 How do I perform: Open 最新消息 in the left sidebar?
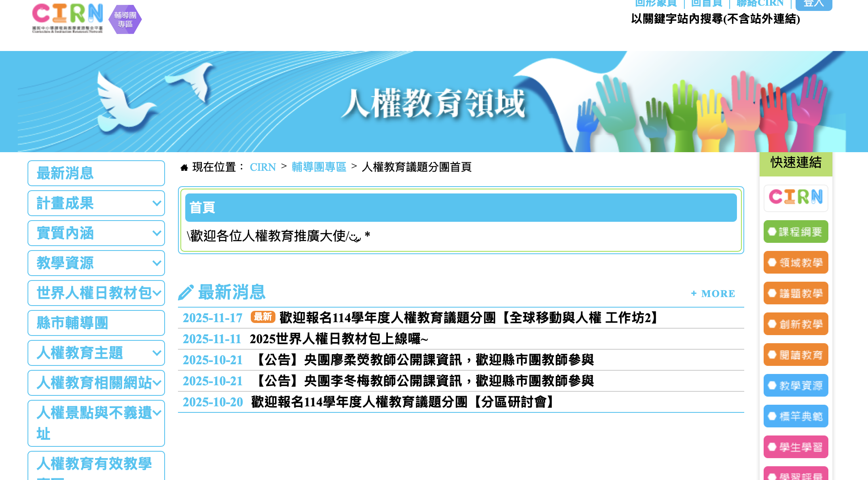[96, 173]
